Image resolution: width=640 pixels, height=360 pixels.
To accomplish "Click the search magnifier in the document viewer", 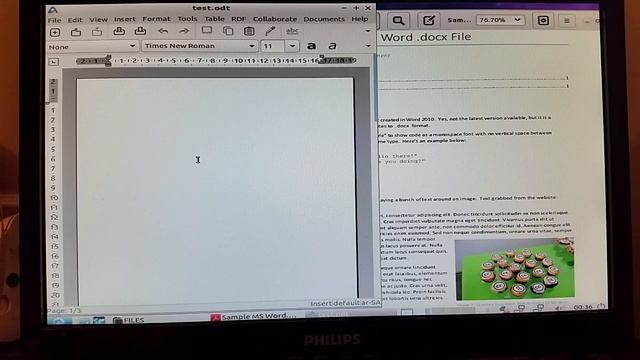I will (x=398, y=20).
